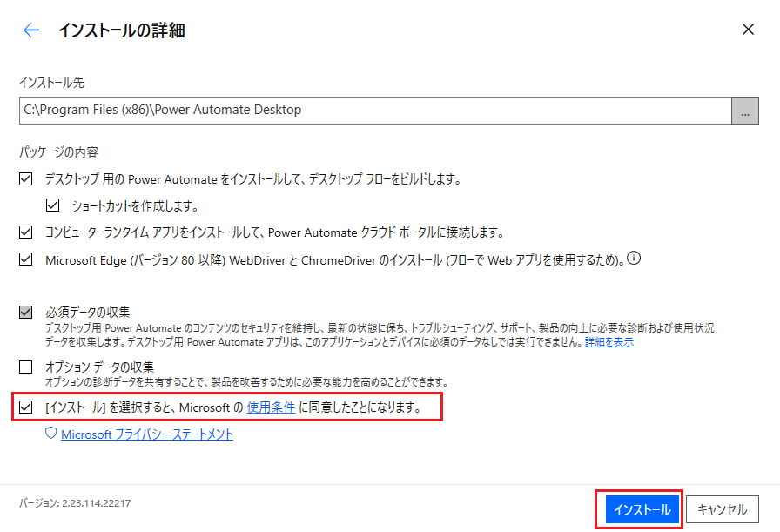Toggle the computer runtime app checkbox
The width and height of the screenshot is (780, 532).
point(26,232)
